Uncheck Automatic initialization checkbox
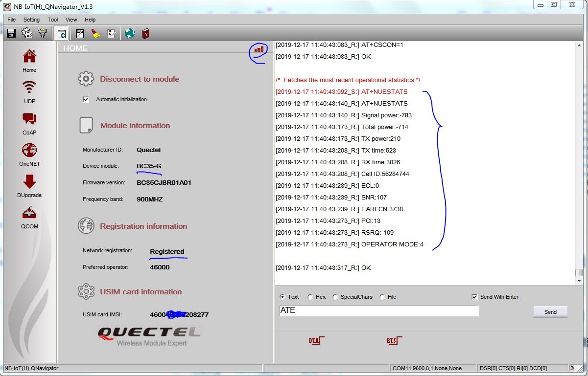The height and width of the screenshot is (376, 588). [86, 99]
